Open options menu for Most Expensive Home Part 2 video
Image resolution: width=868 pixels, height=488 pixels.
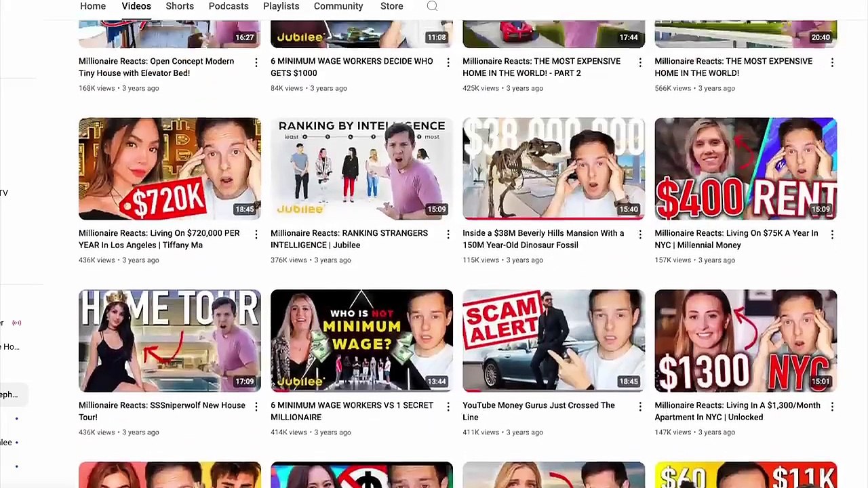(x=639, y=62)
